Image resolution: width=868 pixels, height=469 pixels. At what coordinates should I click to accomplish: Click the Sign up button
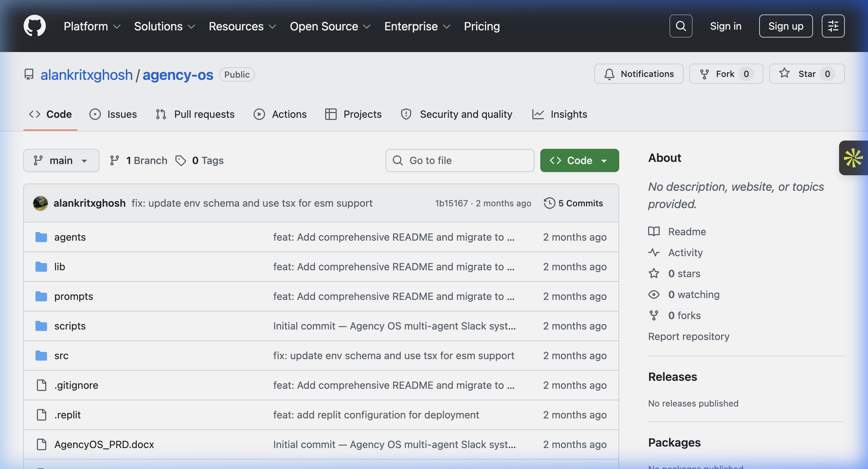coord(786,26)
